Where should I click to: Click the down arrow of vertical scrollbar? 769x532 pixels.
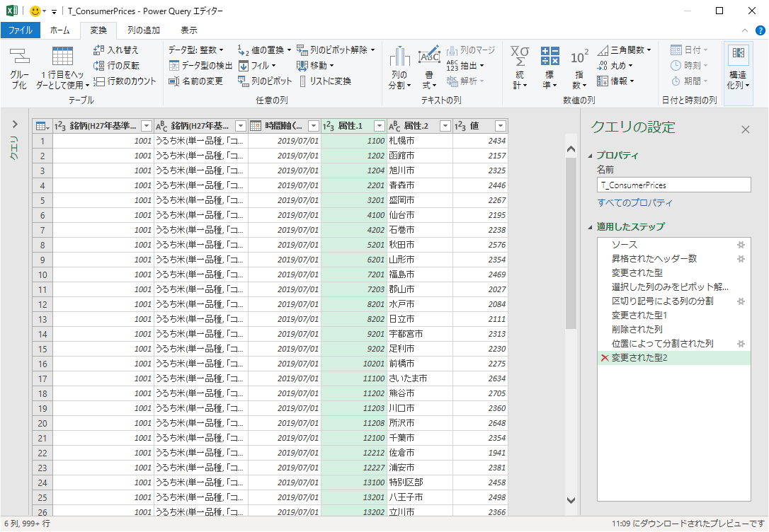(571, 500)
